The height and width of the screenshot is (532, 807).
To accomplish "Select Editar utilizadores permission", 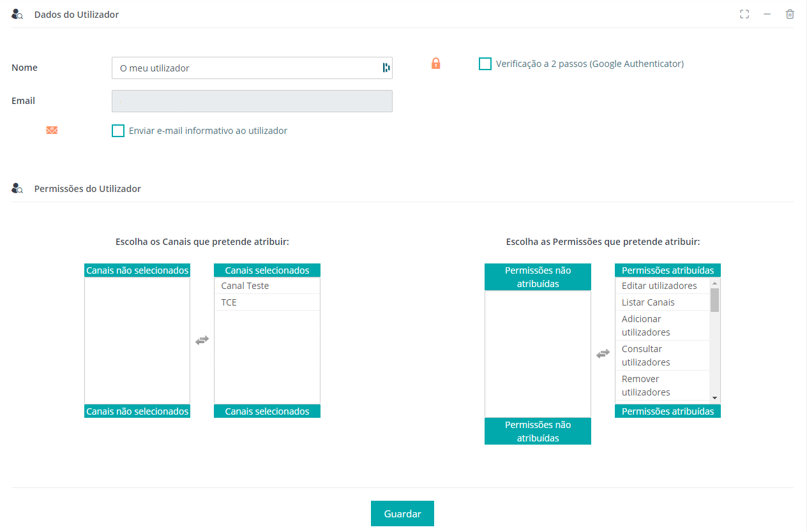I will [659, 286].
